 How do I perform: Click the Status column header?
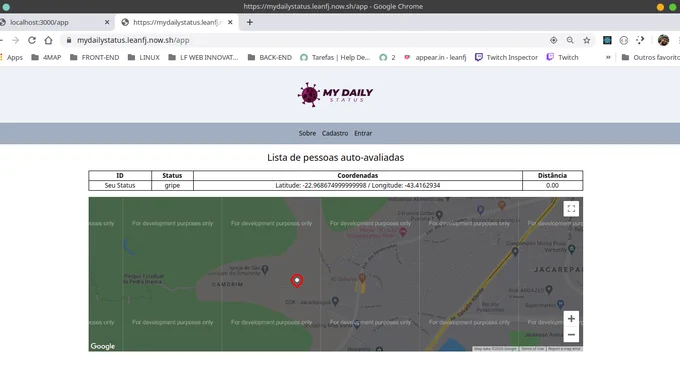(x=172, y=176)
